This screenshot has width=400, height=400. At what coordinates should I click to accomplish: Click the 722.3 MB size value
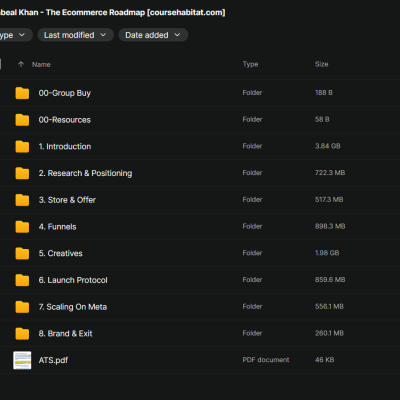tap(330, 173)
